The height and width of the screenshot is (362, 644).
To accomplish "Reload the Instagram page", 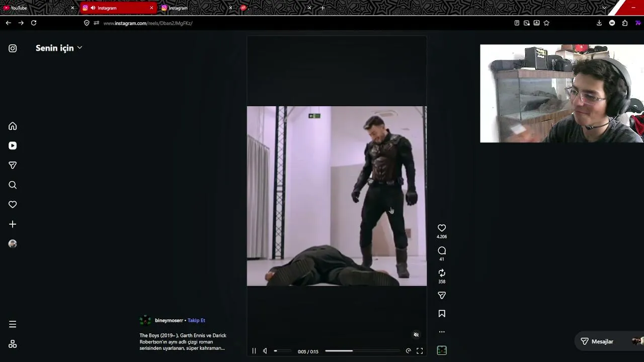I will (34, 23).
